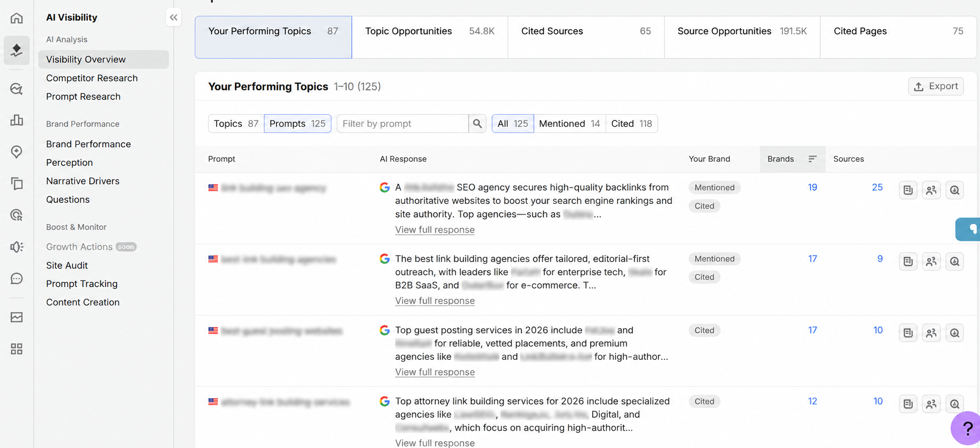Open magnifier research icon in Brands 19 row
This screenshot has height=448, width=980.
click(x=954, y=190)
